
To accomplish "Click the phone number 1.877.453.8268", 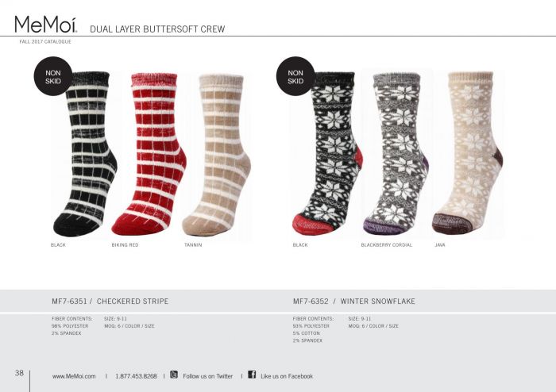I will click(x=136, y=376).
